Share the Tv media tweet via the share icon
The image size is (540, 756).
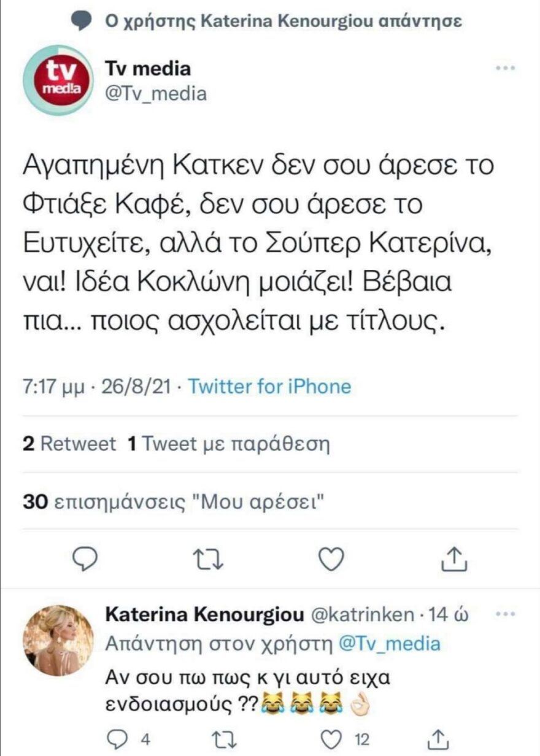coord(454,559)
